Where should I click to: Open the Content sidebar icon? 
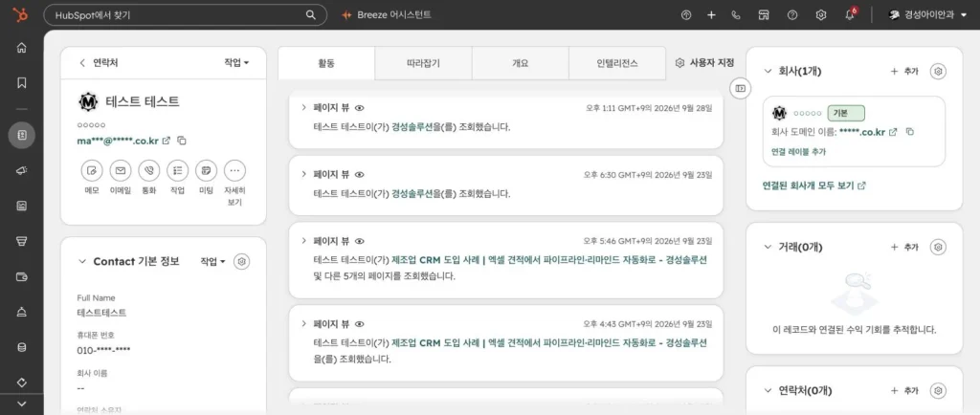pyautogui.click(x=22, y=206)
